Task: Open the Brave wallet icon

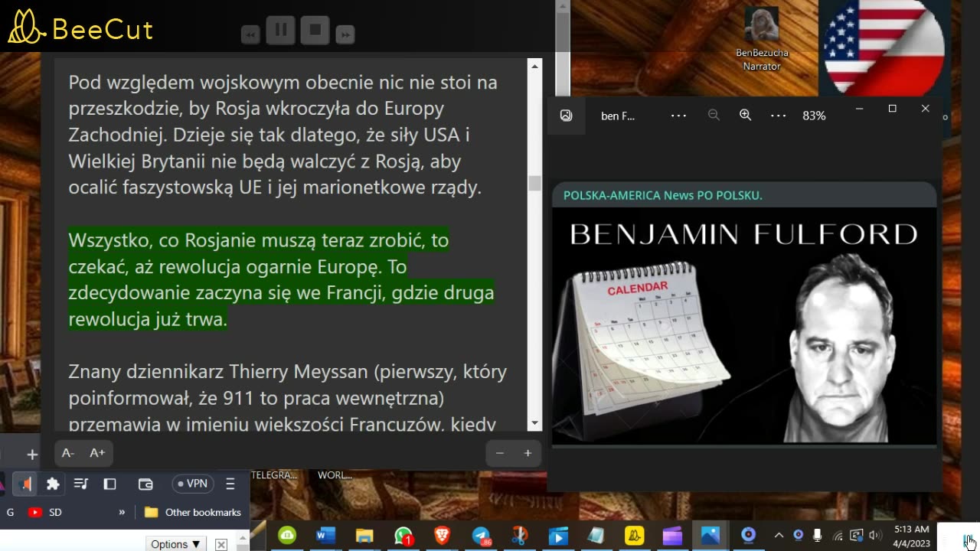Action: pos(145,484)
